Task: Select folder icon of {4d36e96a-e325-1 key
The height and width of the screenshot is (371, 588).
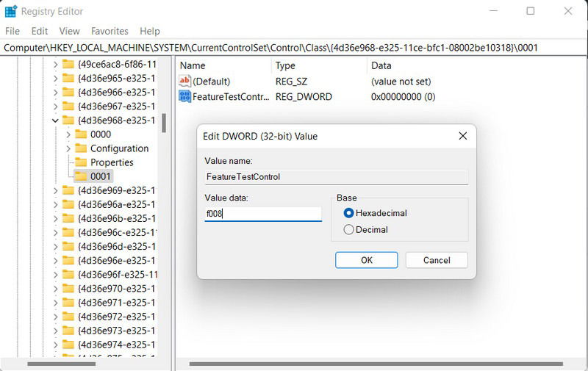Action: coord(68,204)
